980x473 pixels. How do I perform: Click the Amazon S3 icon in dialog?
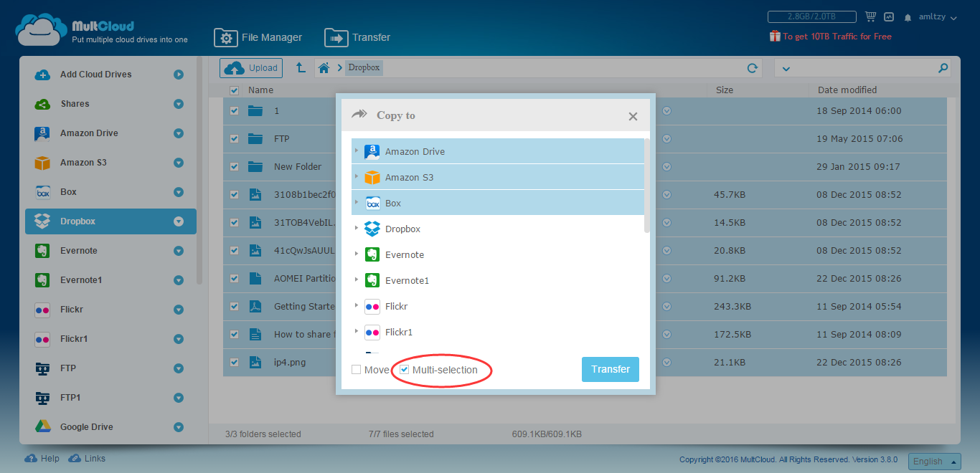click(372, 177)
